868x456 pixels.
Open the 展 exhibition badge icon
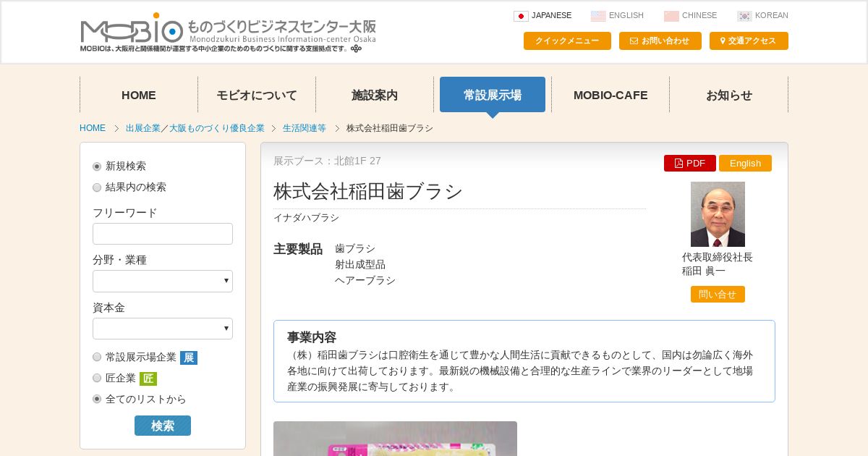click(189, 358)
